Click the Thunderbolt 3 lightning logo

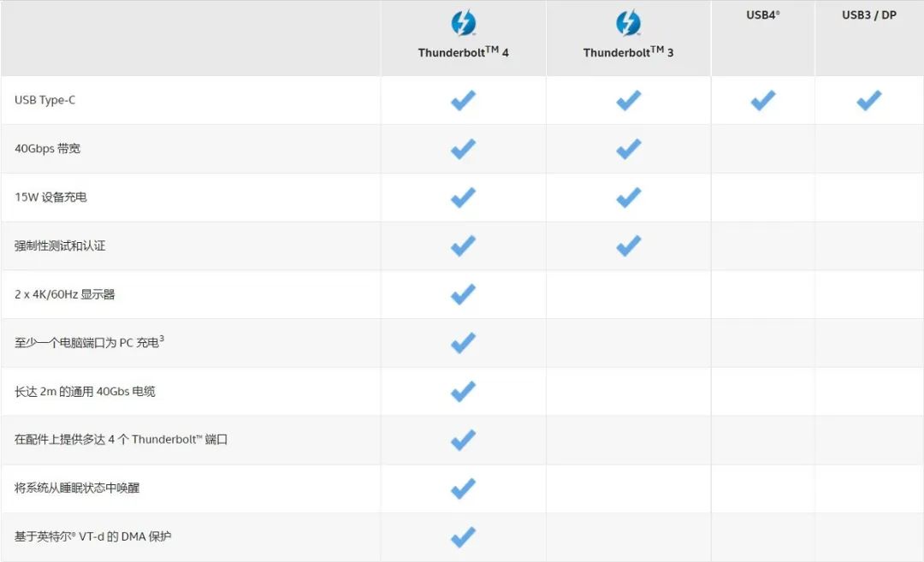tap(628, 23)
